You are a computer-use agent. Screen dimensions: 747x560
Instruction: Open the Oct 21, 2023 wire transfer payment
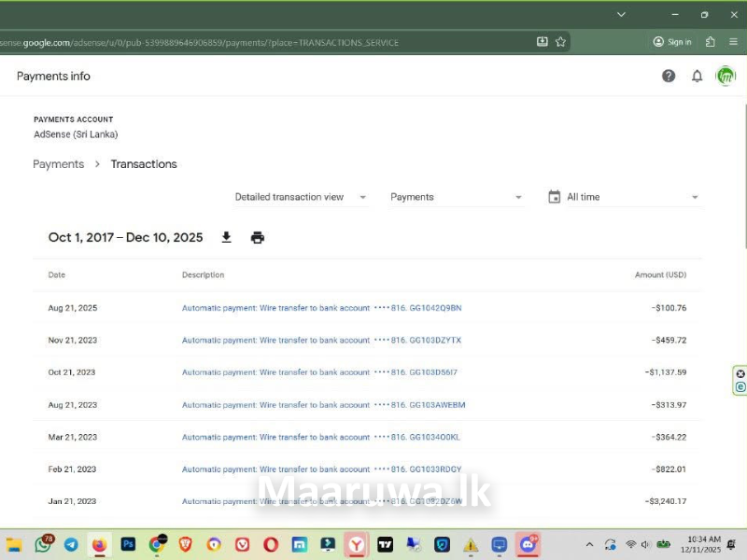(319, 372)
